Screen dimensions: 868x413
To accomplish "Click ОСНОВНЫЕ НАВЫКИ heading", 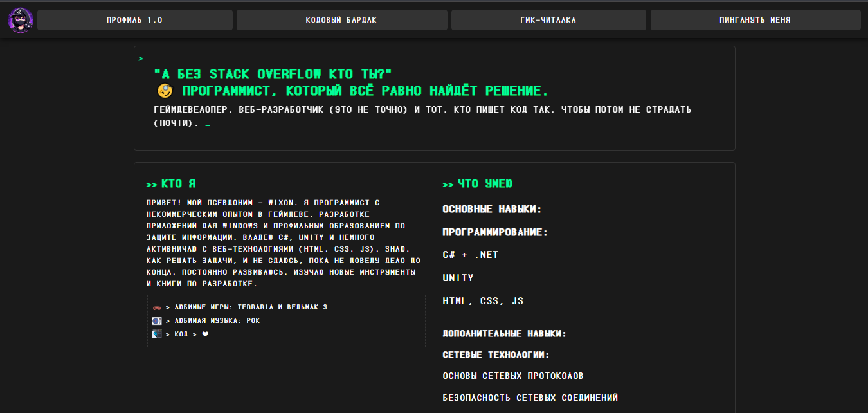I will pos(493,210).
